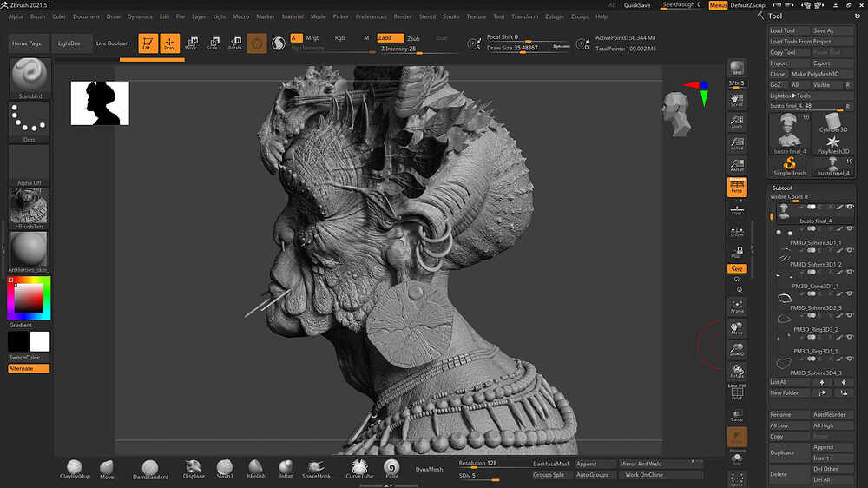The width and height of the screenshot is (868, 488).
Task: Open the BrushTxtr texture selector
Action: pos(30,208)
